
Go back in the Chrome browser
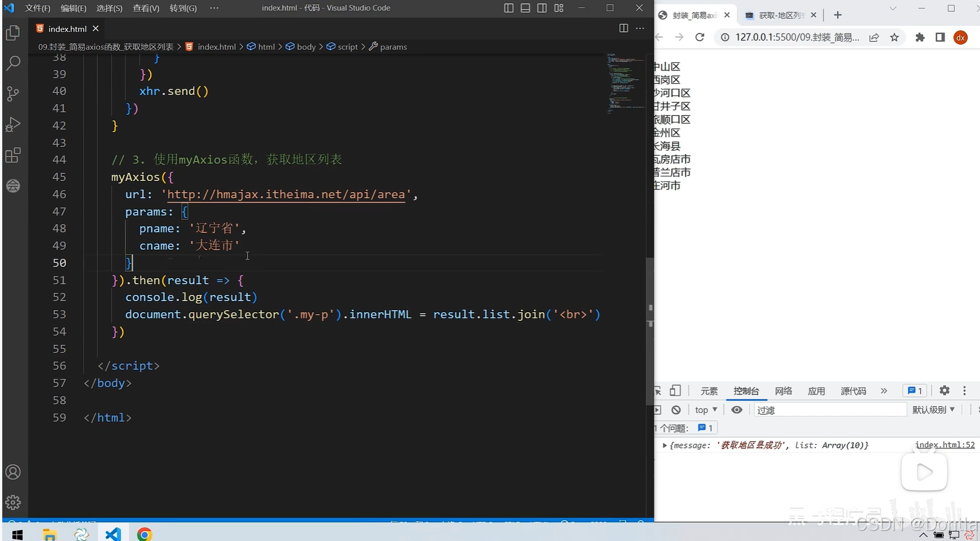659,37
